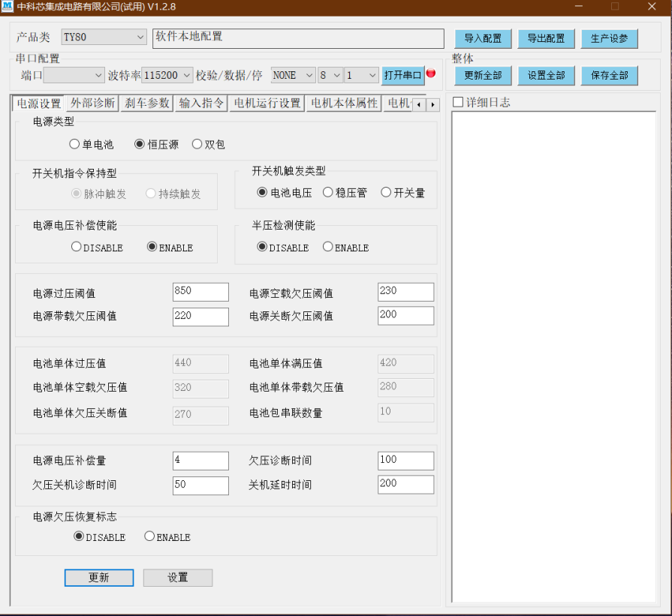Click the 导入配置 button
The image size is (672, 616).
click(483, 38)
